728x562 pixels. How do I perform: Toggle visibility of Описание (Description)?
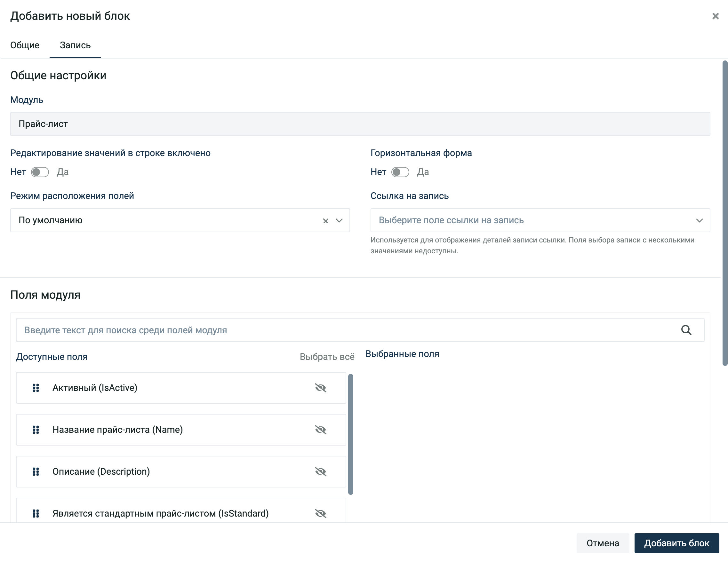[320, 472]
